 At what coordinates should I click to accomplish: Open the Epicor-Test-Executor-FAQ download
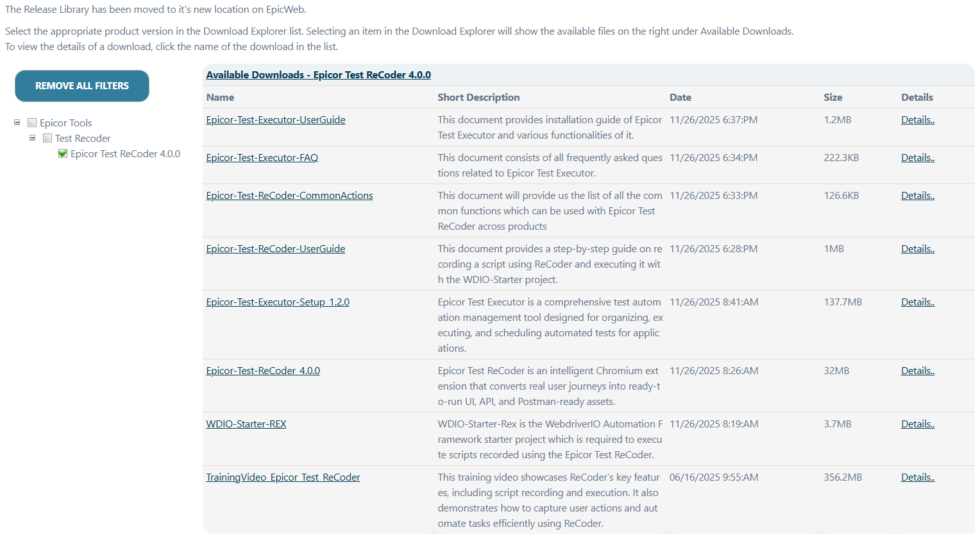[262, 158]
